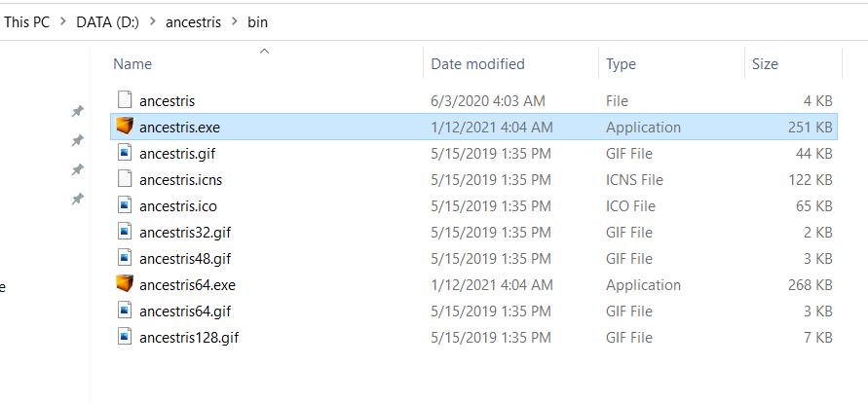Viewport: 868px width, 403px height.
Task: Expand the chevron after This PC
Action: [x=63, y=22]
